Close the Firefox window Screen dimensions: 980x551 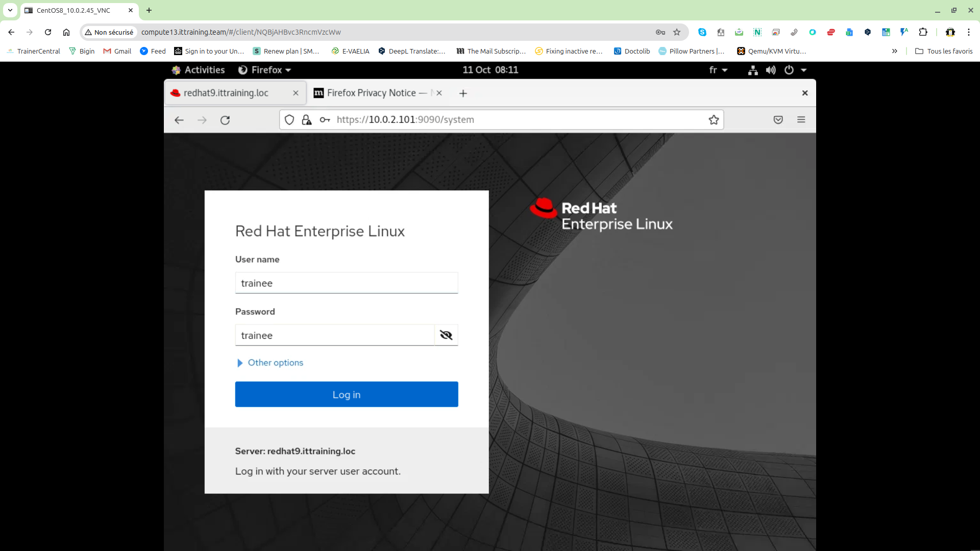coord(805,93)
